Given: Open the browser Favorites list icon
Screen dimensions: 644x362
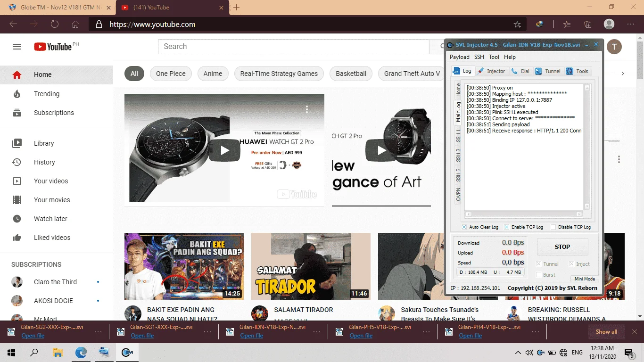Looking at the screenshot, I should click(567, 25).
